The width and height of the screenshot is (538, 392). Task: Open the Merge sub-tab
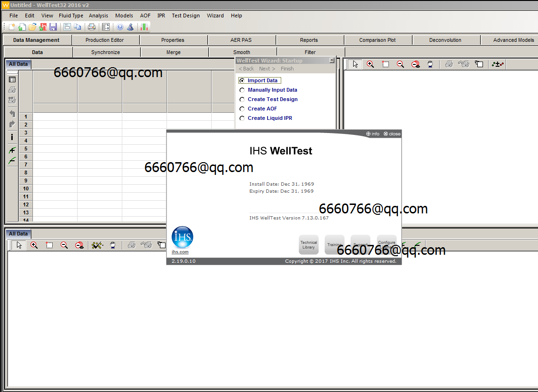coord(174,52)
